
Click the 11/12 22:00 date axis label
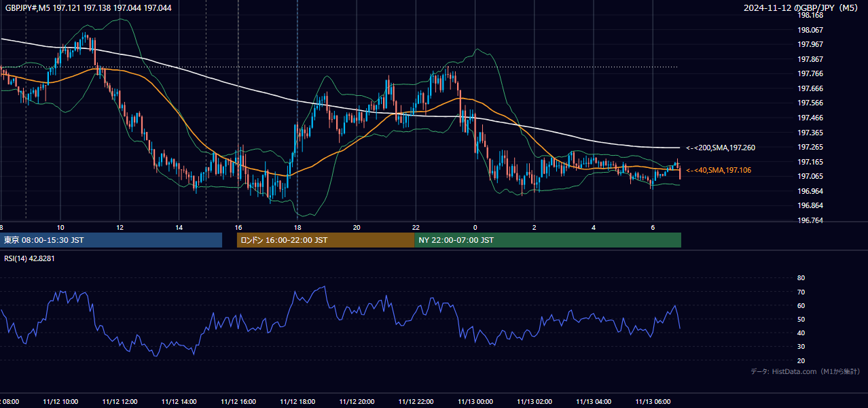pos(416,402)
